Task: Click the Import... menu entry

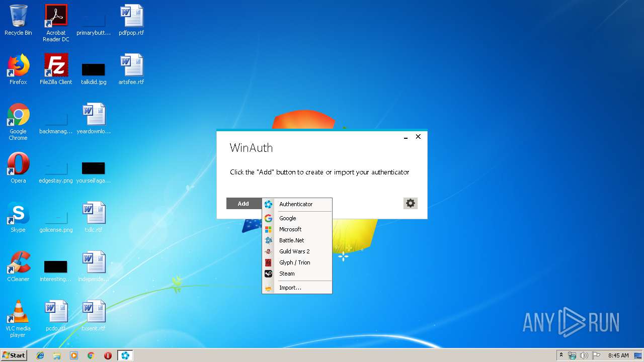Action: [297, 288]
